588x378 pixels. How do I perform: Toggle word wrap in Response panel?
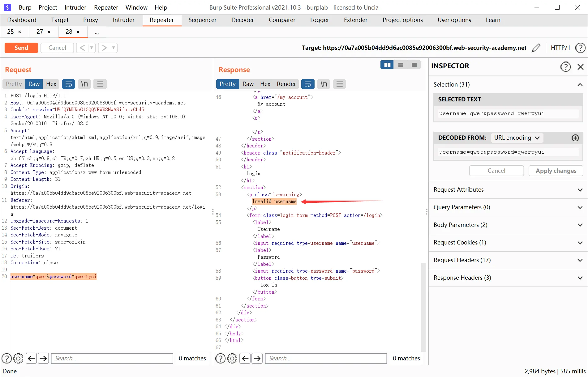308,84
